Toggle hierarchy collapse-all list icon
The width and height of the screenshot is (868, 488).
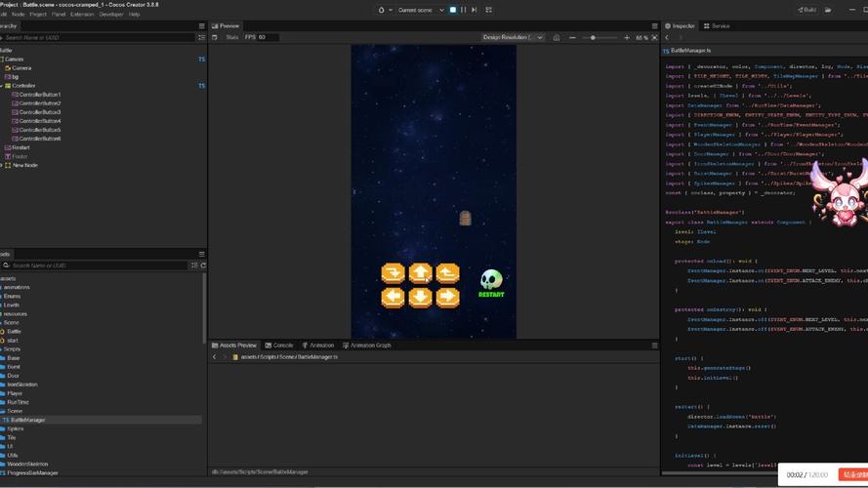pos(201,38)
